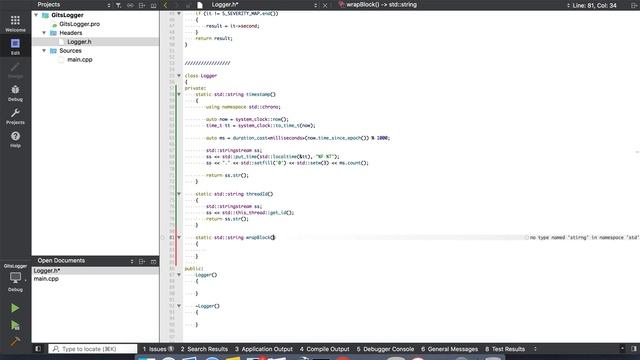
Task: Open the Debug mode in sidebar
Action: click(x=15, y=93)
